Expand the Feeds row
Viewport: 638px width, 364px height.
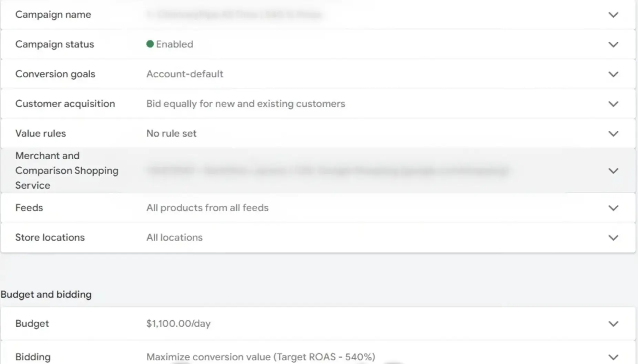click(613, 208)
